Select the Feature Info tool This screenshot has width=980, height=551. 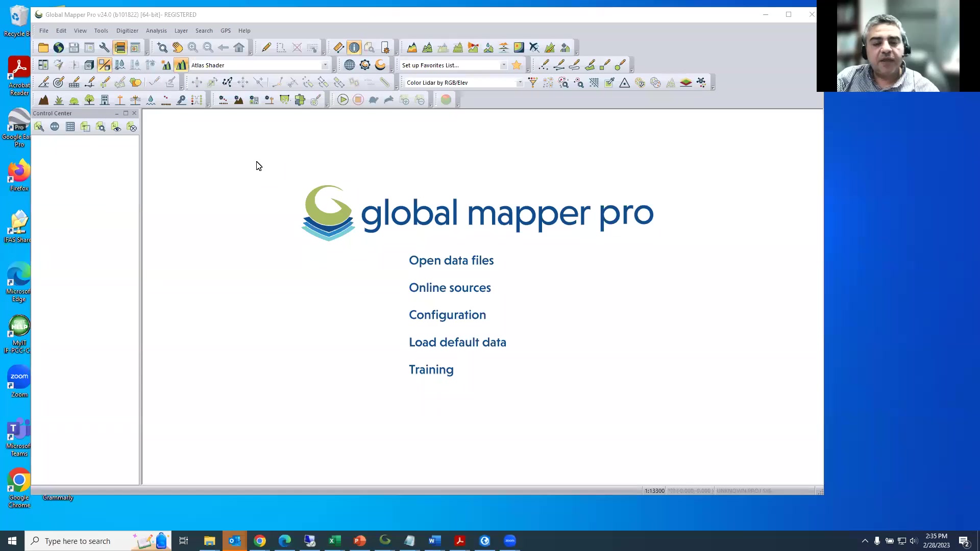pyautogui.click(x=354, y=47)
